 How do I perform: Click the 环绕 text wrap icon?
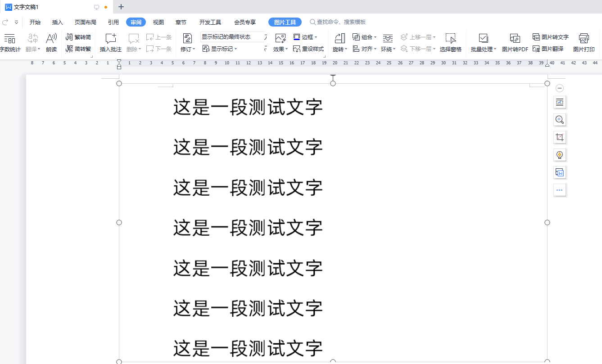pyautogui.click(x=387, y=39)
